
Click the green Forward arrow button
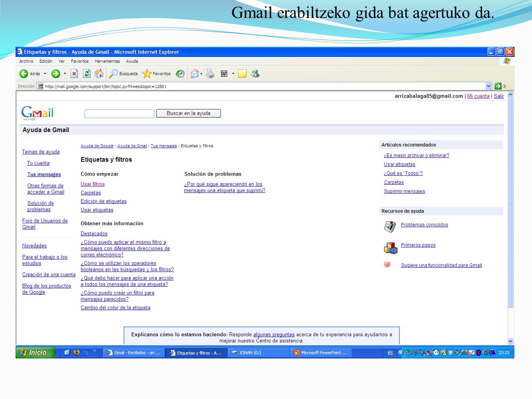(x=56, y=74)
